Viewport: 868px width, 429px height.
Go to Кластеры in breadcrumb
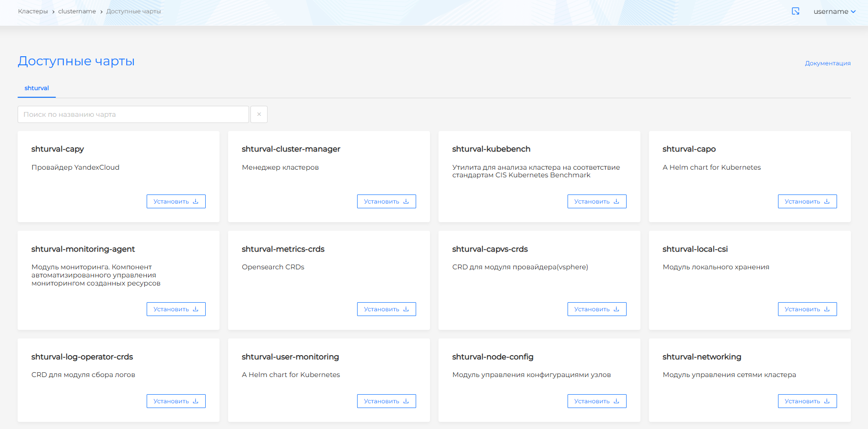(33, 11)
